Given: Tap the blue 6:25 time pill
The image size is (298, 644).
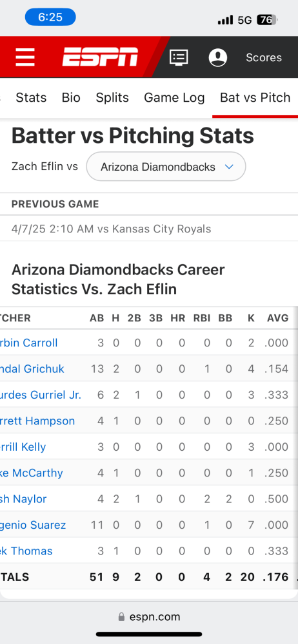Looking at the screenshot, I should point(50,17).
